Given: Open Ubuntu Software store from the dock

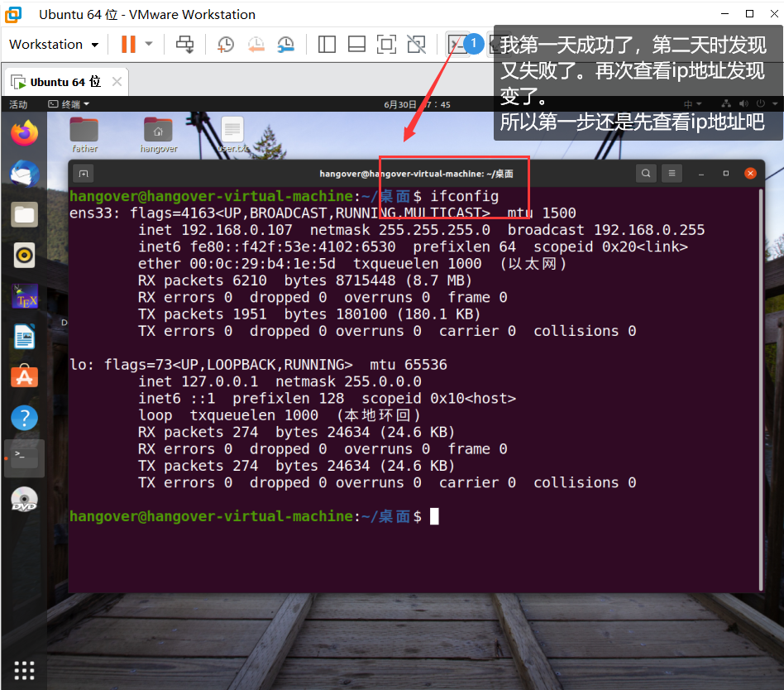Looking at the screenshot, I should [x=25, y=376].
